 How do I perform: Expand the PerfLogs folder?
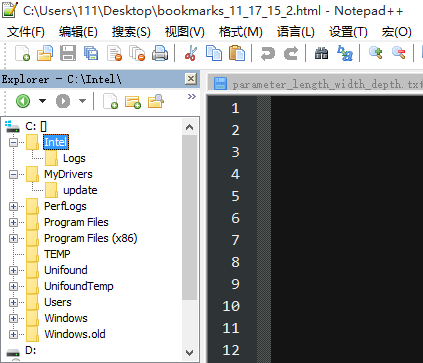13,206
